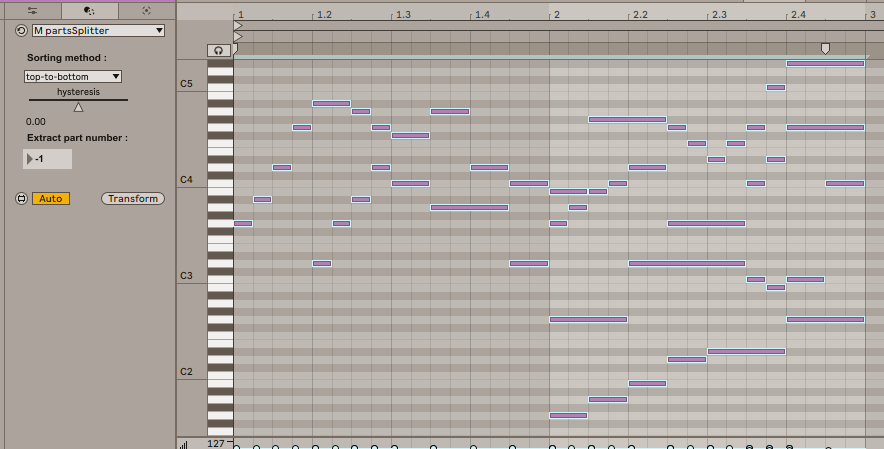Click the loop end marker near 2.4

(x=825, y=49)
